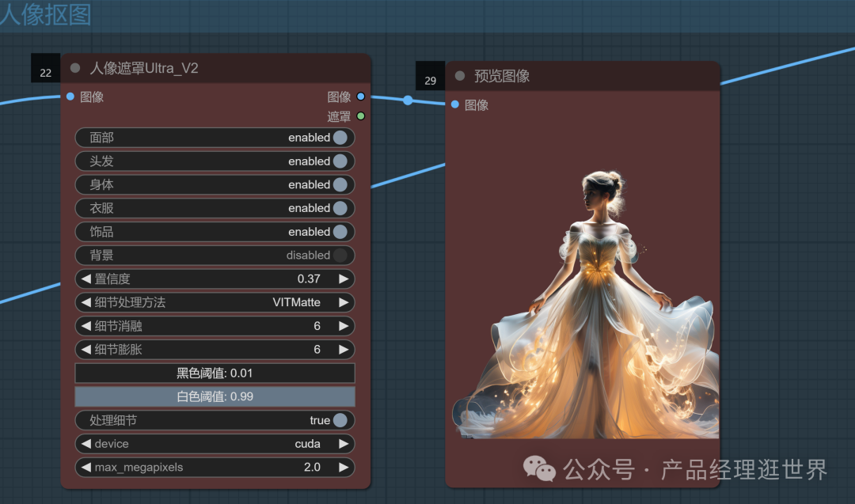This screenshot has height=504, width=855.
Task: Turn off the 处理细节 switch
Action: 341,420
